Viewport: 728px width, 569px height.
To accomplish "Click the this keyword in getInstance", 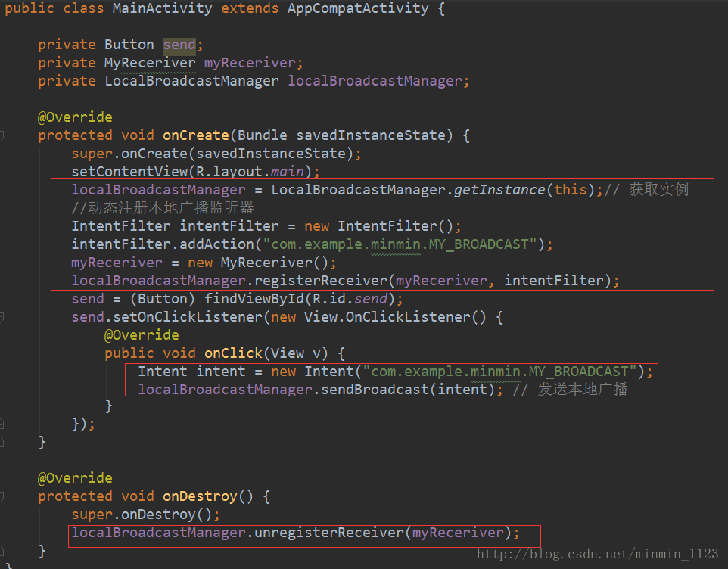I will (x=571, y=190).
